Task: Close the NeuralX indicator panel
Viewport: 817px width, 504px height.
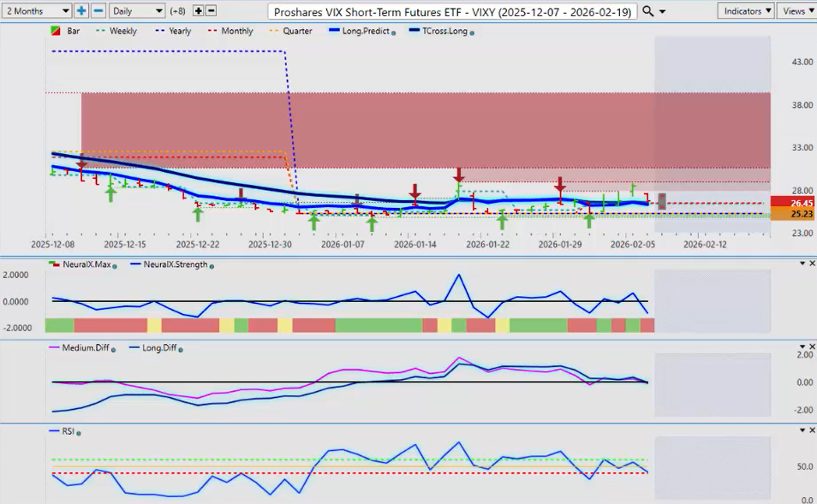Action: click(811, 264)
